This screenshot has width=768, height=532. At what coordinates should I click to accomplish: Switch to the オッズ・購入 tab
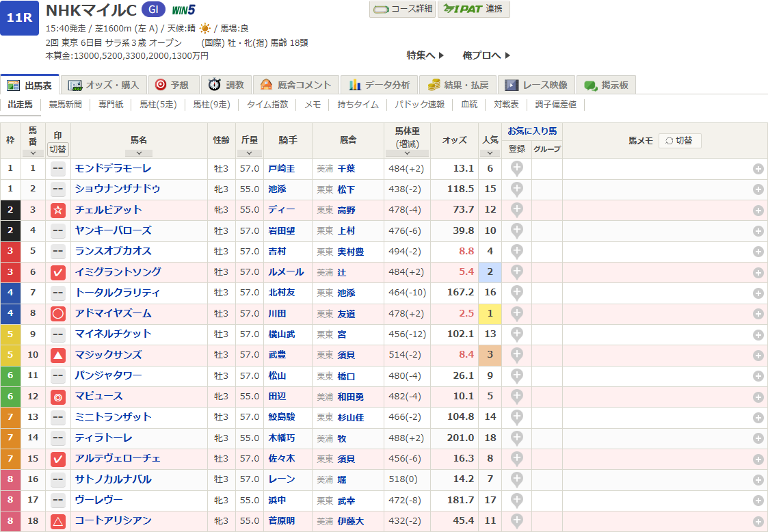coord(104,85)
